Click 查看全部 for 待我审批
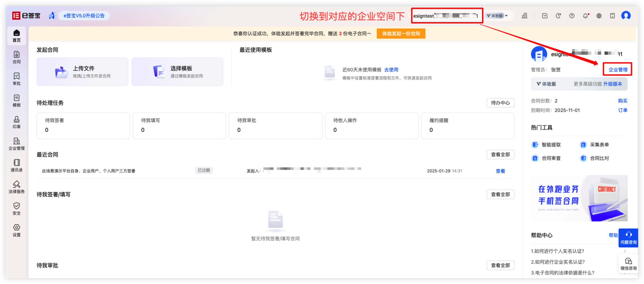644x284 pixels. click(x=501, y=265)
